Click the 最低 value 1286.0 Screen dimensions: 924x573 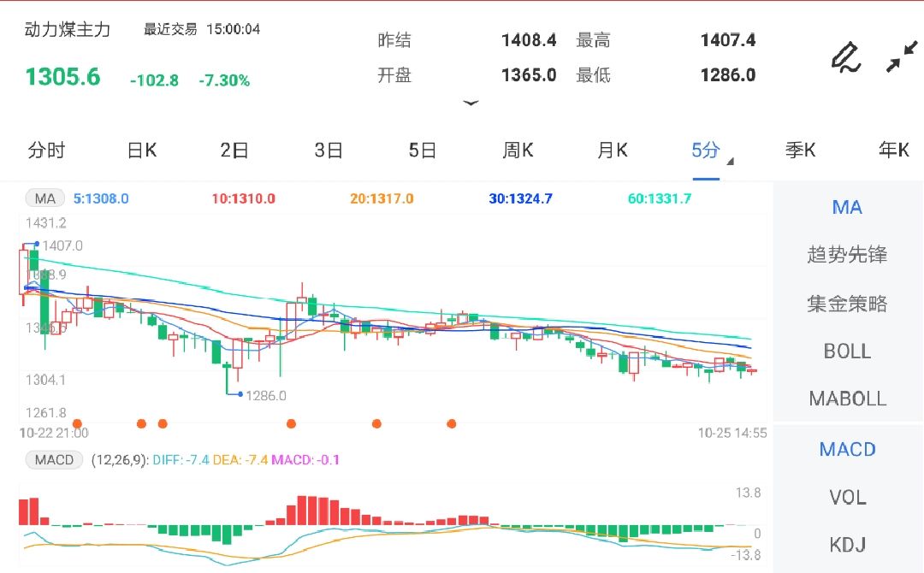click(x=728, y=75)
